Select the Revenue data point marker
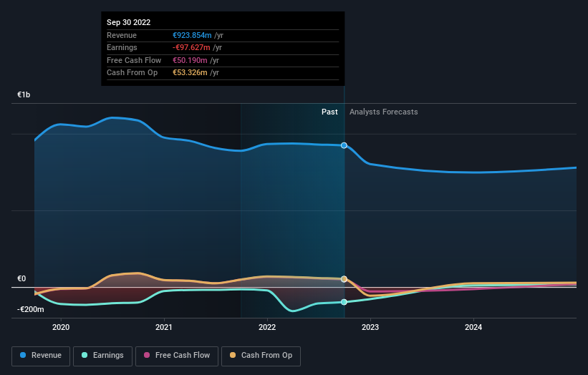The height and width of the screenshot is (375, 588). pyautogui.click(x=344, y=145)
